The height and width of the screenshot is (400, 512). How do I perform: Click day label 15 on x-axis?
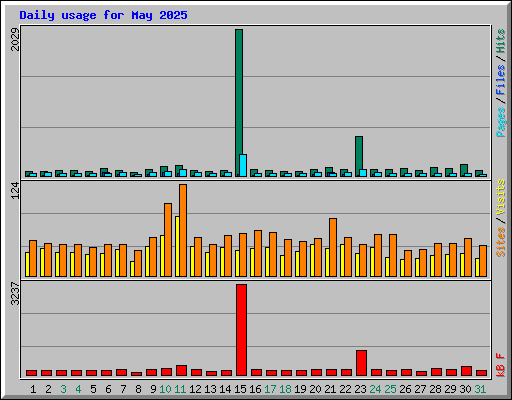coord(240,389)
